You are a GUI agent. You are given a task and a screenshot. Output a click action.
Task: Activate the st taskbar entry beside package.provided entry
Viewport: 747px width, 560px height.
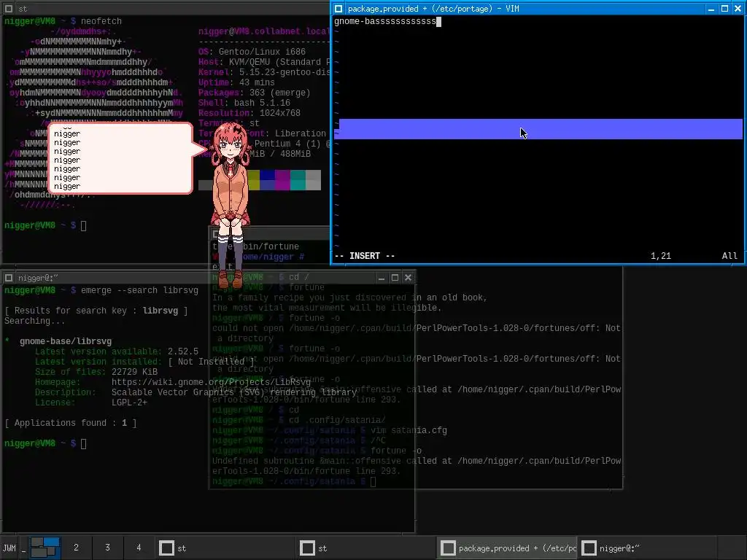point(366,548)
